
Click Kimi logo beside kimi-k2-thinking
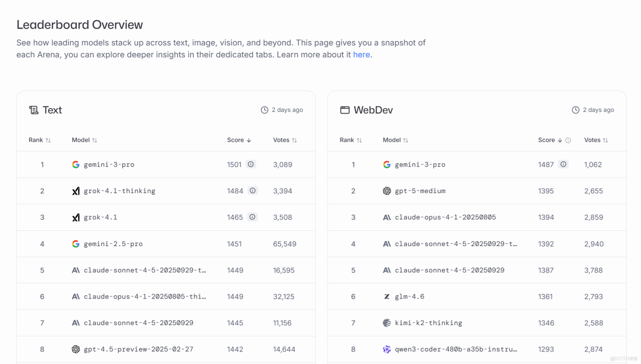click(387, 323)
